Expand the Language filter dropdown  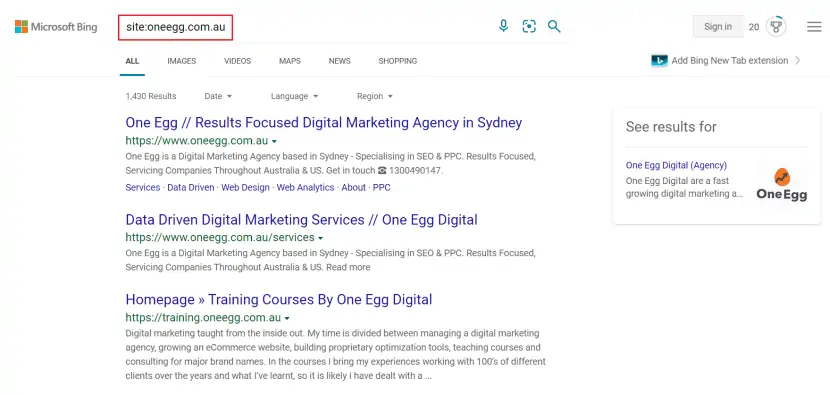pyautogui.click(x=294, y=96)
